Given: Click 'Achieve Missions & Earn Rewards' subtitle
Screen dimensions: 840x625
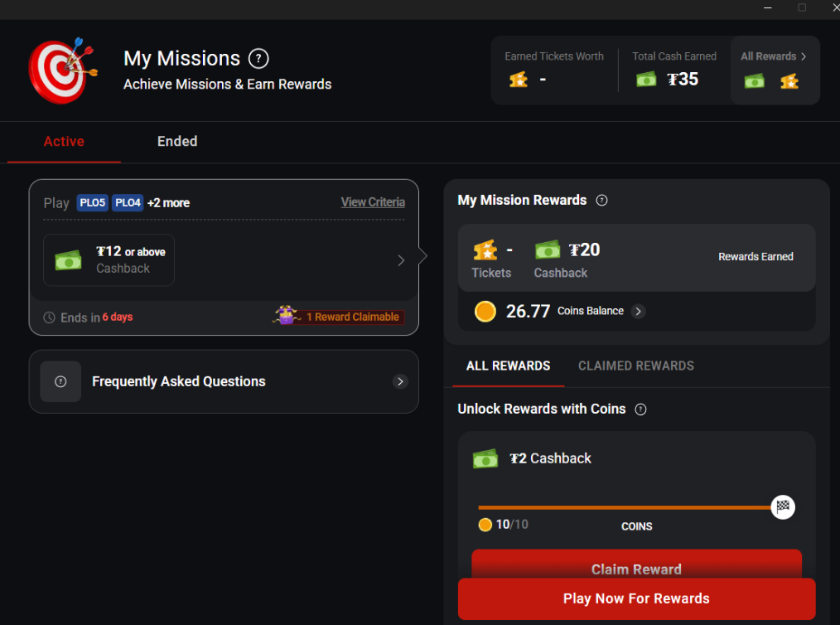Looking at the screenshot, I should click(x=227, y=85).
